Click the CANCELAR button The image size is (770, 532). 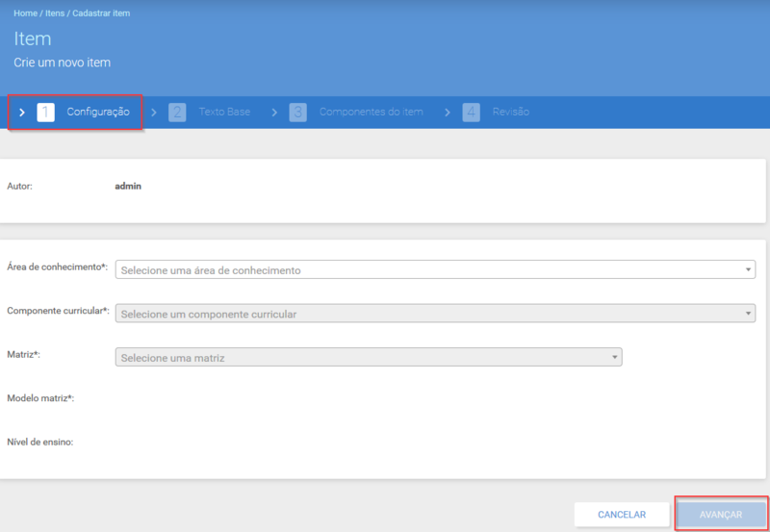click(622, 515)
